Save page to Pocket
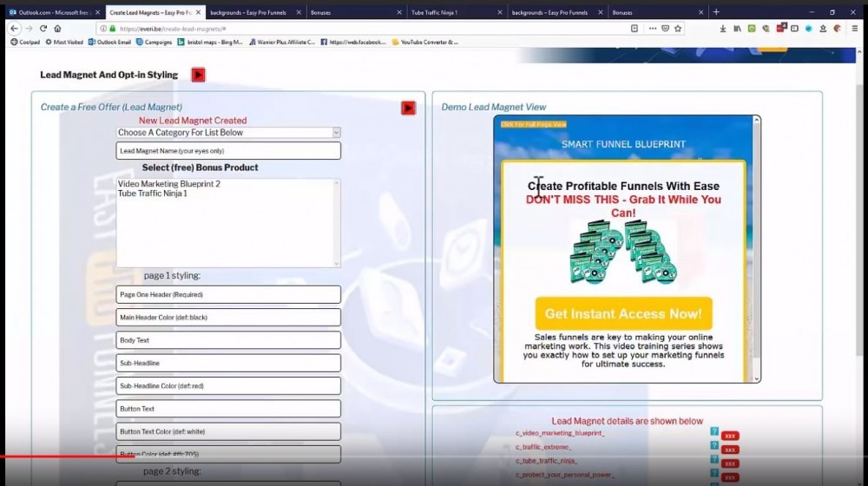The width and height of the screenshot is (868, 486). click(666, 29)
